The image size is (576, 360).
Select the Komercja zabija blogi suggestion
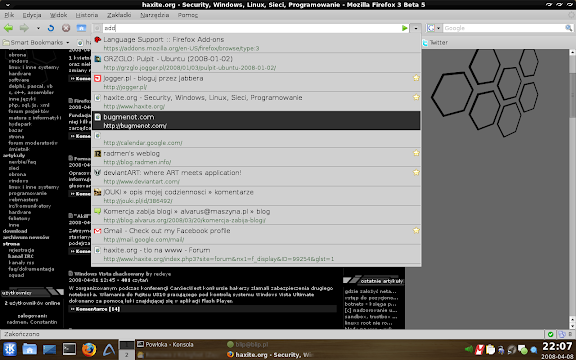(x=256, y=216)
